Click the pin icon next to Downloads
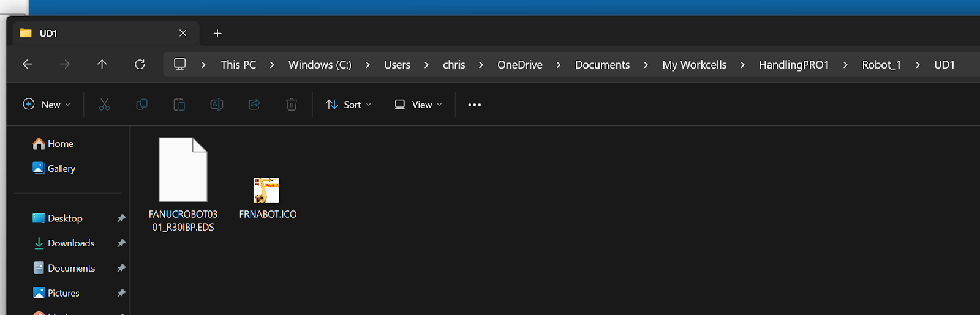This screenshot has width=980, height=315. pyautogui.click(x=121, y=243)
